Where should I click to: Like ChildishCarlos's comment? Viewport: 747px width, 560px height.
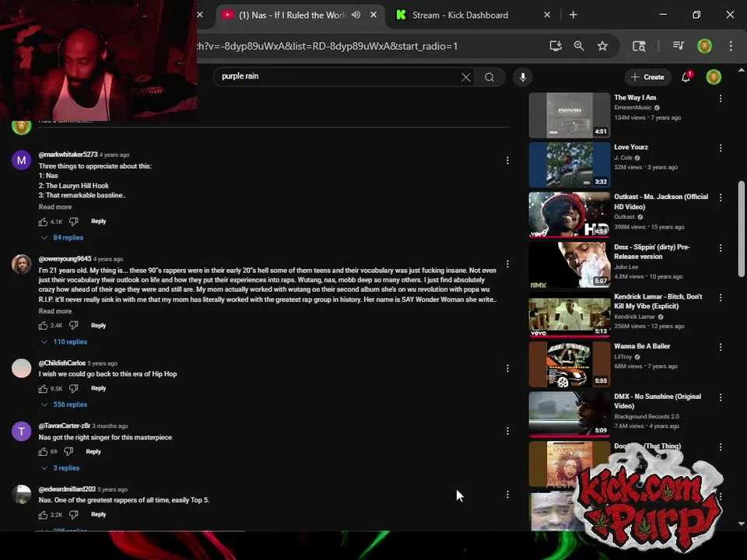point(43,389)
